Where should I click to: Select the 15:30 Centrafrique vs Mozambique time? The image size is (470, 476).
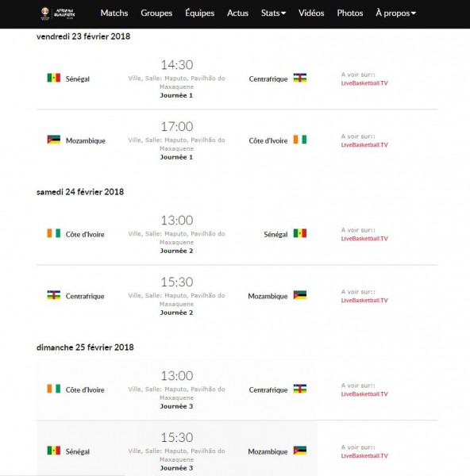click(x=177, y=282)
